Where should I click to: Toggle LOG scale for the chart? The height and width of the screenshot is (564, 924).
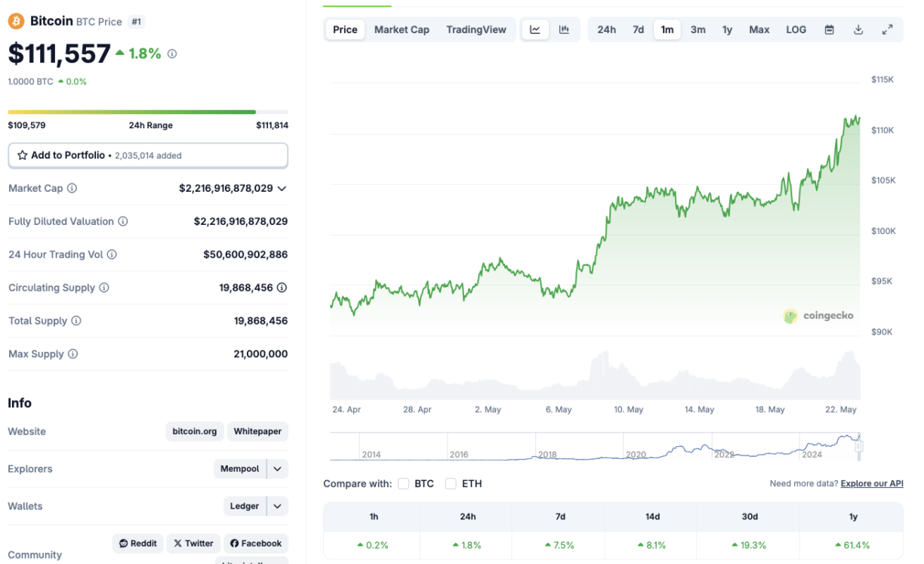pos(796,29)
